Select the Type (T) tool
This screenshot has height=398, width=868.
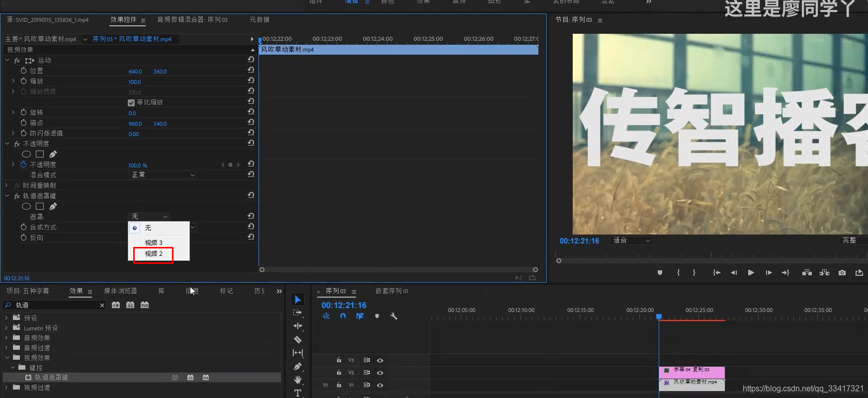coord(298,393)
